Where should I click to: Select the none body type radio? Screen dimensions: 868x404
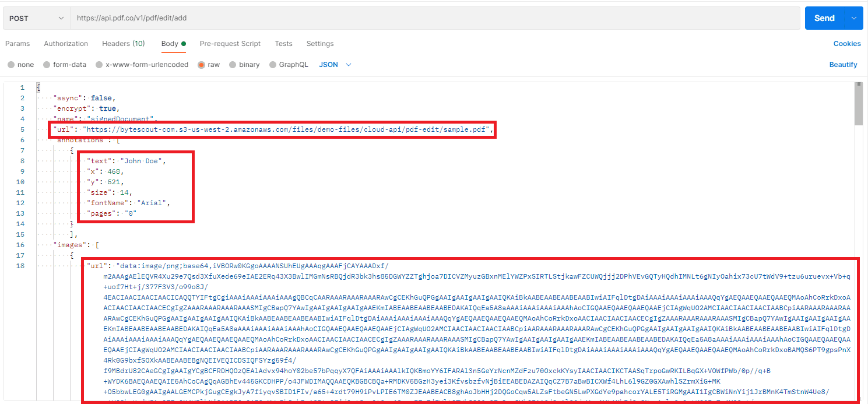[11, 65]
